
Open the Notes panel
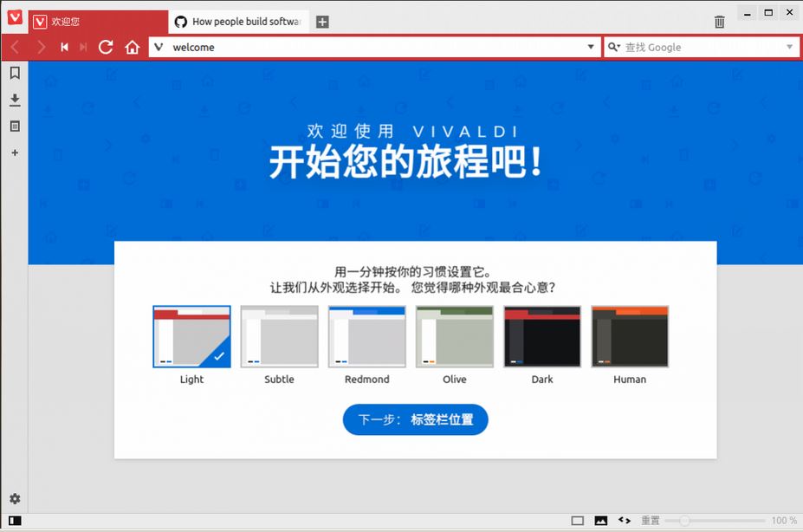[15, 126]
